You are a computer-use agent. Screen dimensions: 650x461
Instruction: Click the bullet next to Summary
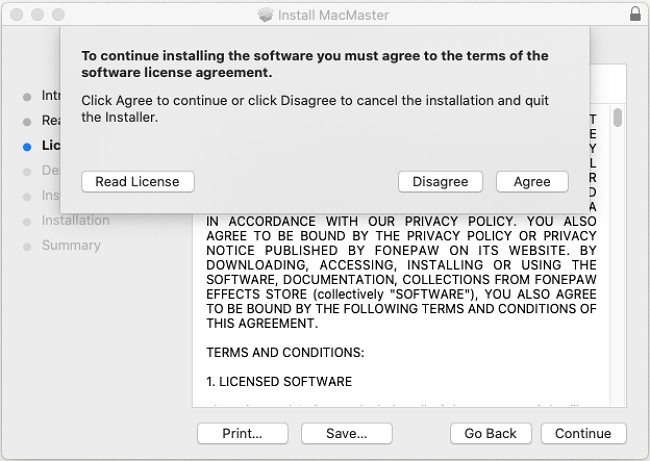[27, 247]
